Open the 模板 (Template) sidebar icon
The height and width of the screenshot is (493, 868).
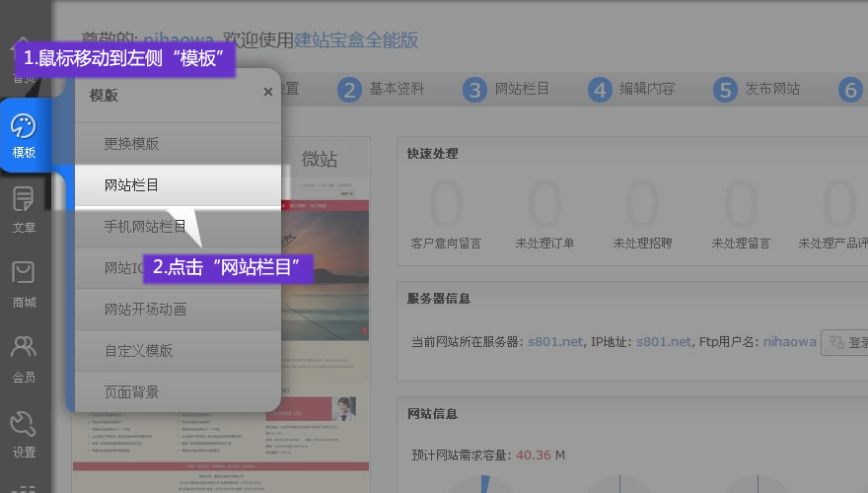pos(24,136)
